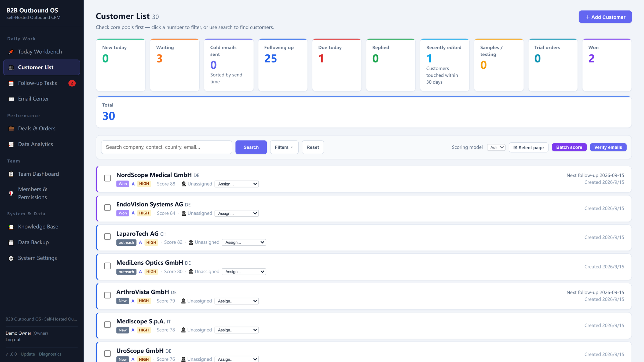Viewport: 644px width, 362px height.
Task: Tick the NordScope Medical GmbH checkbox
Action: point(107,178)
